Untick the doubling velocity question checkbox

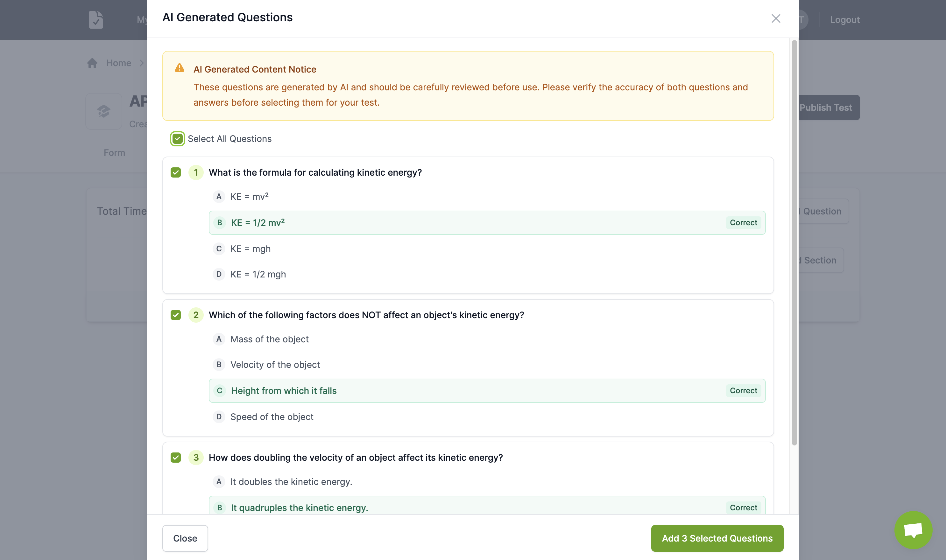[x=175, y=457]
